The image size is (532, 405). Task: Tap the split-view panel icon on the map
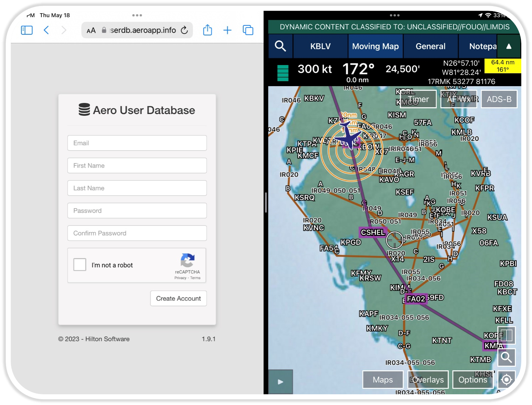tap(506, 335)
